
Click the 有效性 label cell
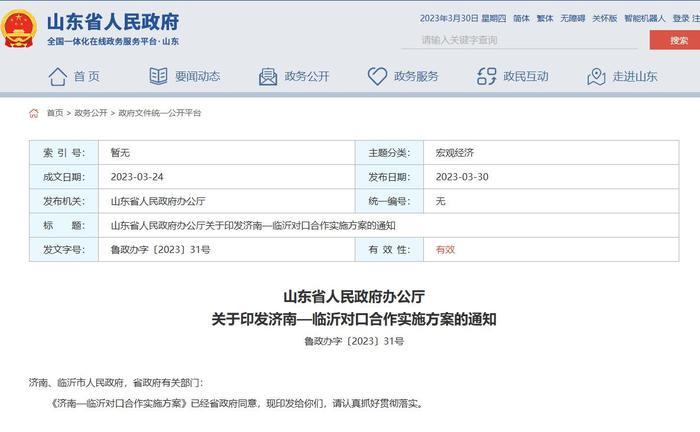coord(389,249)
